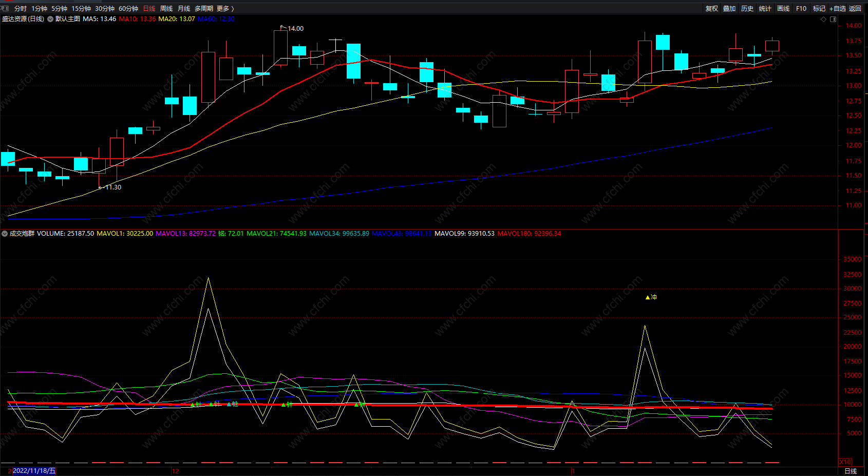Screen dimensions: 868x476
Task: Toggle the side panel icon beside the diamond
Action: [x=833, y=19]
